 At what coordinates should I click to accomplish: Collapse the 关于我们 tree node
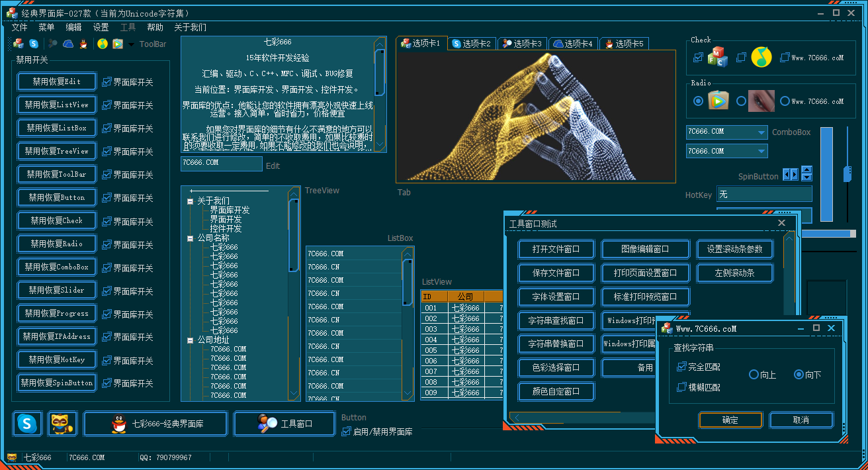point(191,201)
